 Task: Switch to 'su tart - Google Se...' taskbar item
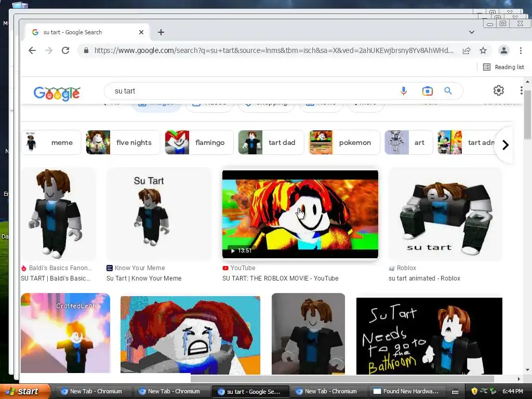coord(250,392)
